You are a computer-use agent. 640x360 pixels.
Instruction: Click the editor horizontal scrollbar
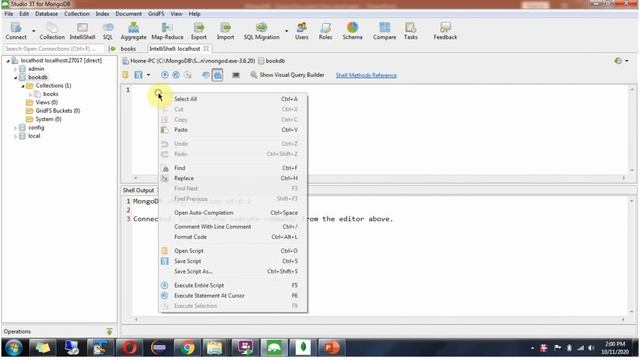(380, 178)
